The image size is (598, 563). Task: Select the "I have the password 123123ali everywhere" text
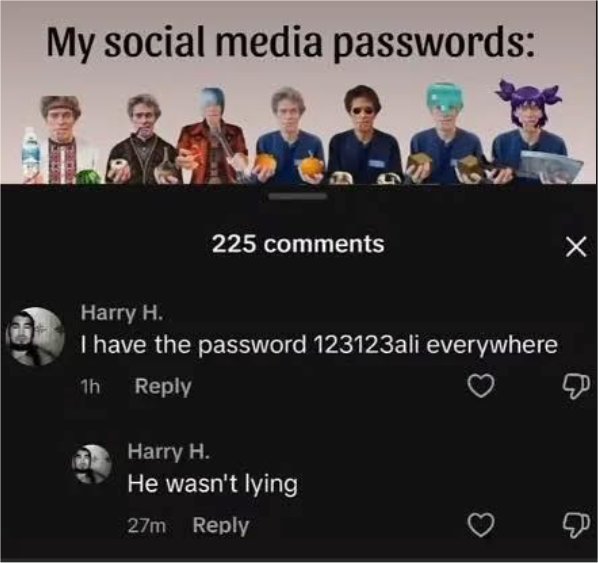pyautogui.click(x=319, y=345)
